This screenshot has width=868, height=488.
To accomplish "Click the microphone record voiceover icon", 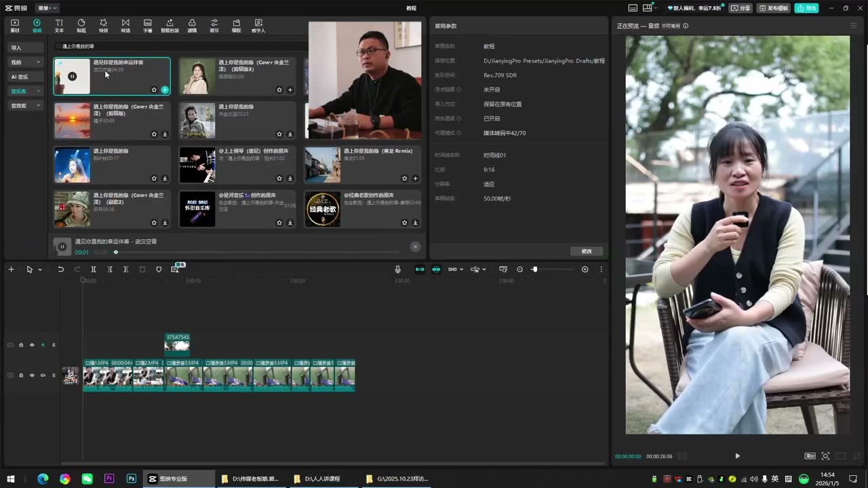I will [398, 269].
